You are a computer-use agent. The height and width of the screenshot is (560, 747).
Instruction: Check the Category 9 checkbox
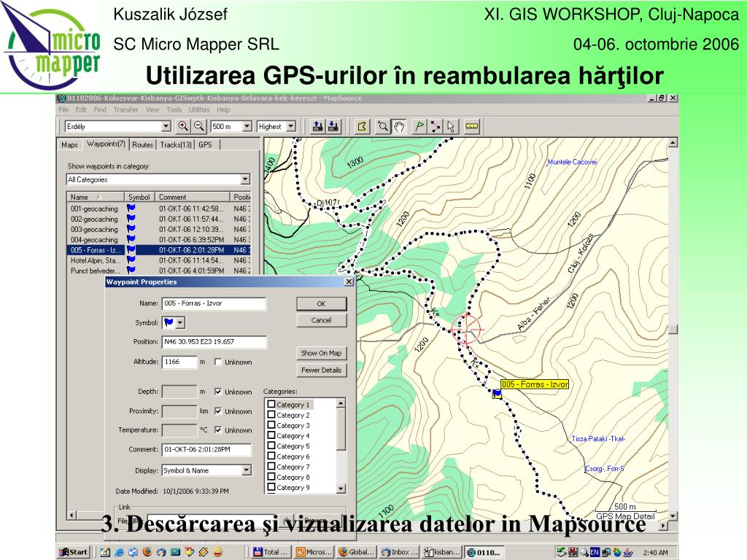(x=271, y=487)
